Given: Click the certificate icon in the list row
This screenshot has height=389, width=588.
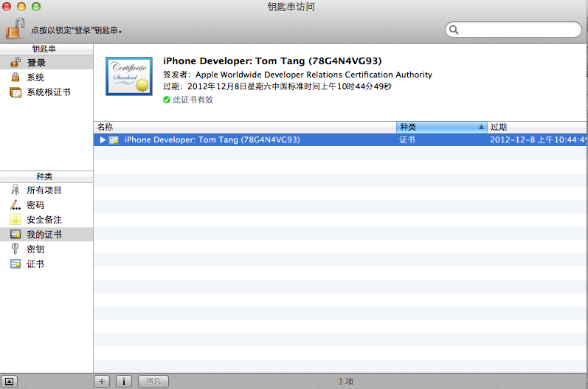Looking at the screenshot, I should tap(114, 140).
